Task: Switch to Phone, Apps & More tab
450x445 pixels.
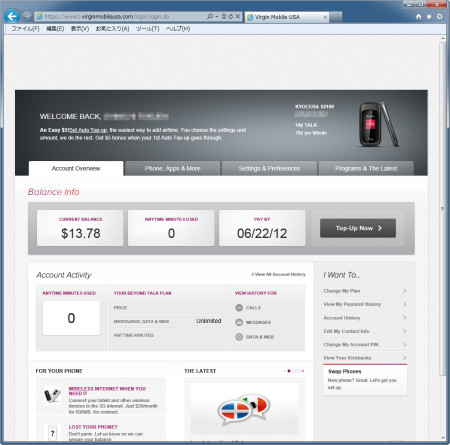Action: 172,169
